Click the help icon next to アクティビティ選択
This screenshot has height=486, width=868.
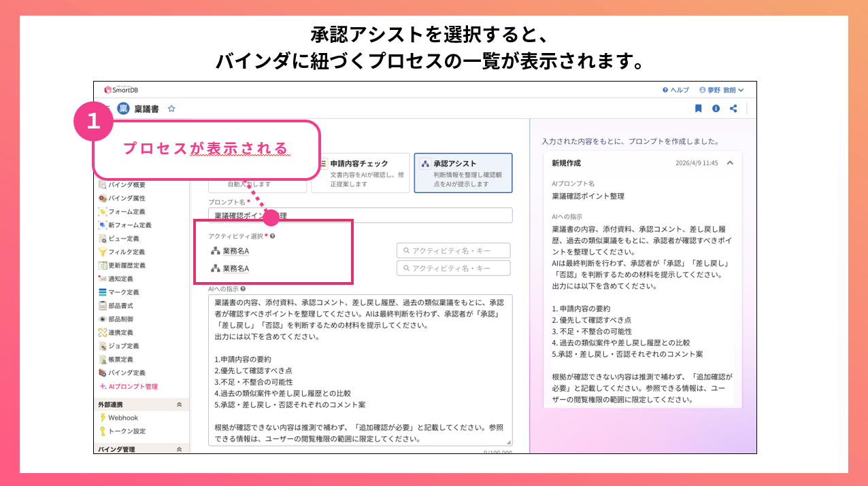pos(272,236)
